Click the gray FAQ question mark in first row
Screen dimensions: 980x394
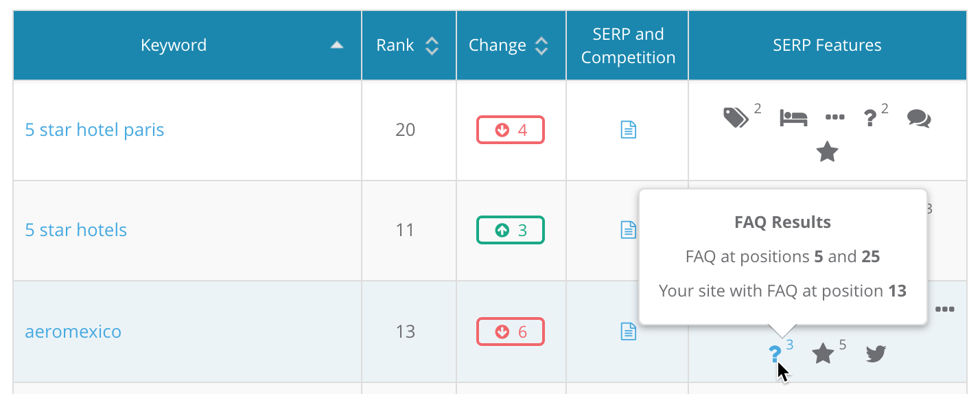coord(870,119)
